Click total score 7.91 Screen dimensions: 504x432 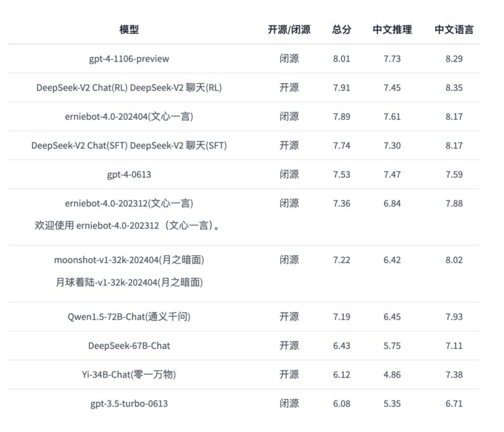click(341, 88)
